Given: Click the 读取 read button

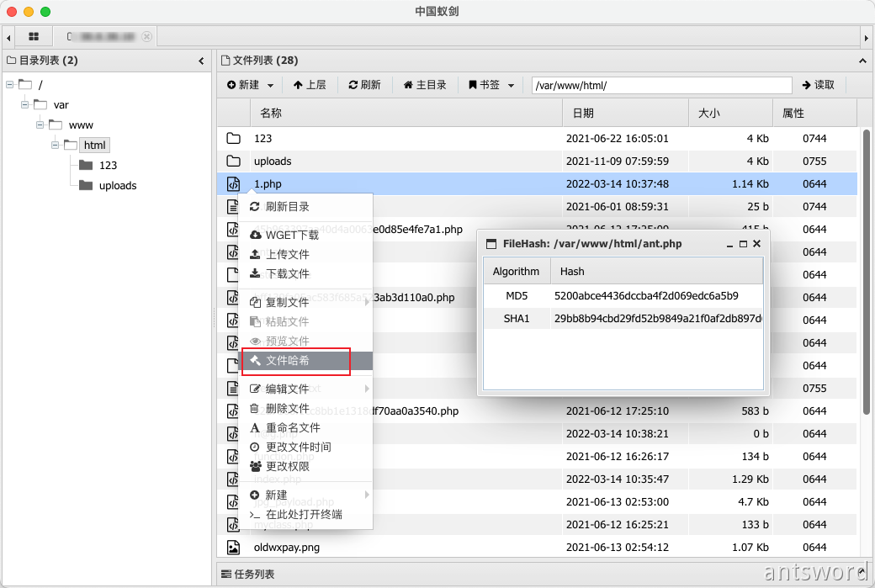Looking at the screenshot, I should pos(818,85).
